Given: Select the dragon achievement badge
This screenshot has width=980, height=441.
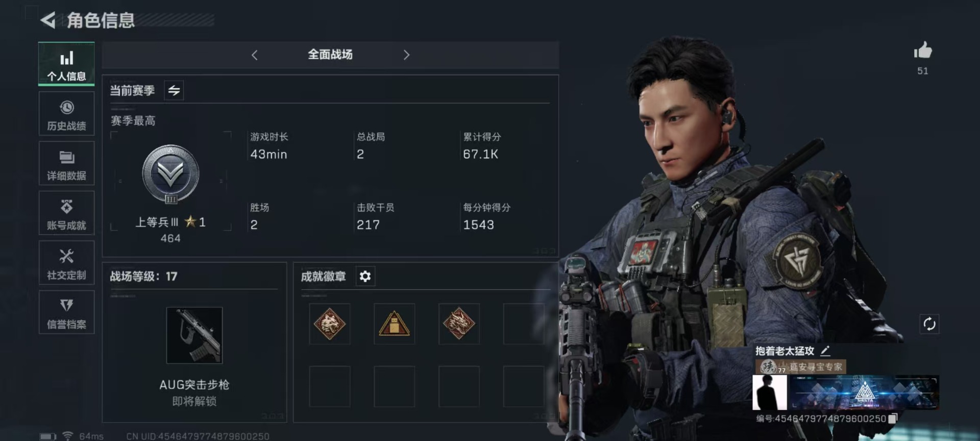Looking at the screenshot, I should pos(459,324).
